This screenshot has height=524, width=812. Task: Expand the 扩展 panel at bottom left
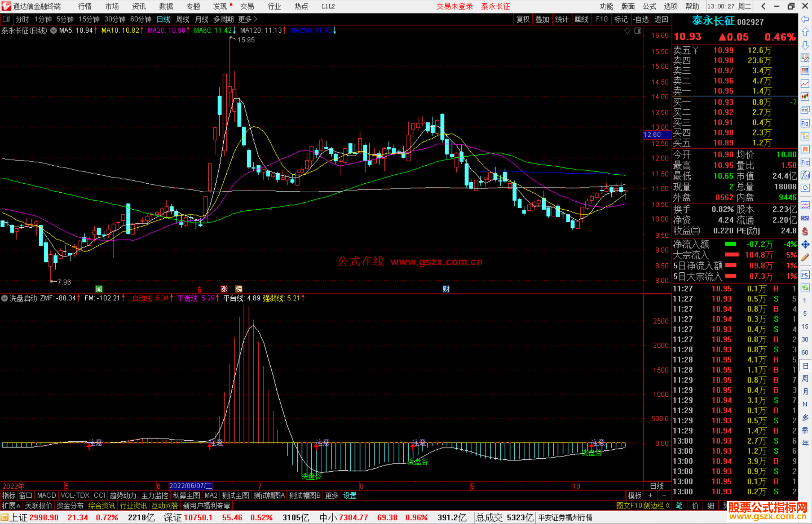coord(11,506)
